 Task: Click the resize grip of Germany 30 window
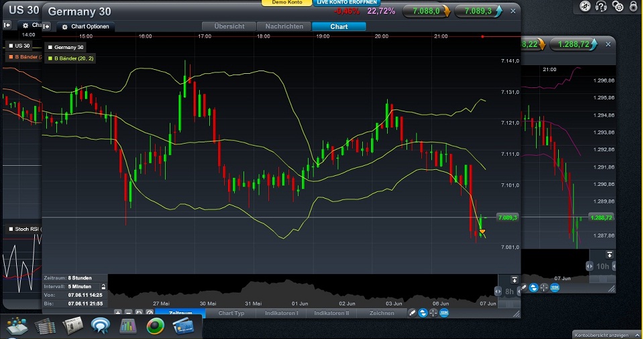[517, 314]
